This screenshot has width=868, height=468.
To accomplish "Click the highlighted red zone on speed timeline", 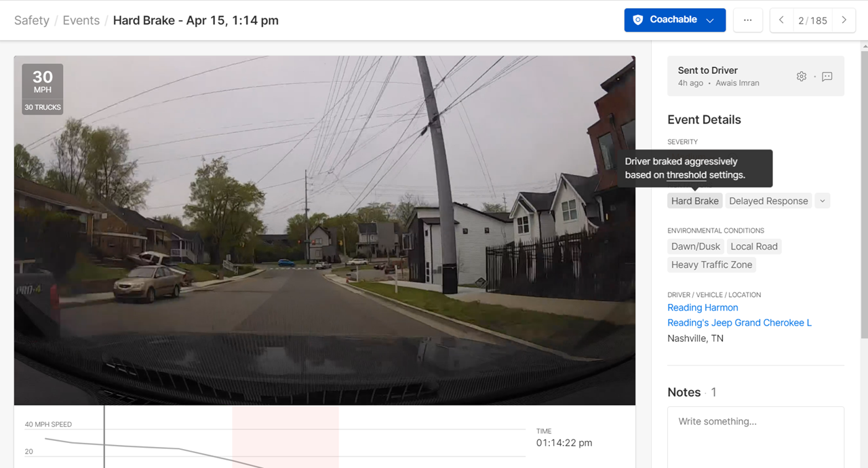I will coord(285,437).
